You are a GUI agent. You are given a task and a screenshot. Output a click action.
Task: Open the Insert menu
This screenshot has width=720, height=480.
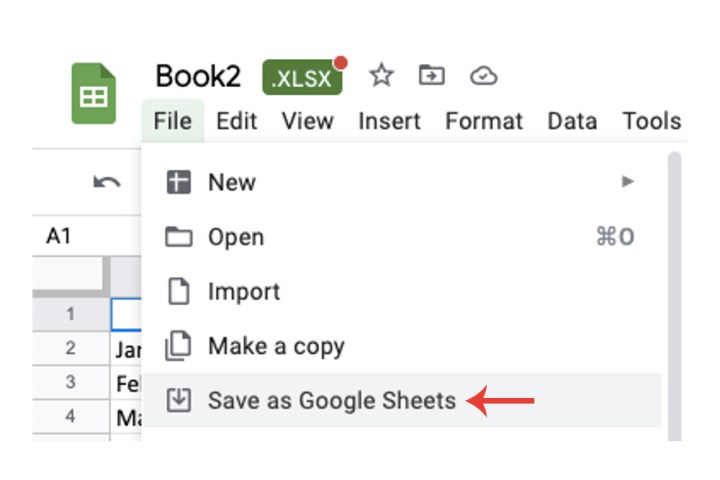click(389, 121)
